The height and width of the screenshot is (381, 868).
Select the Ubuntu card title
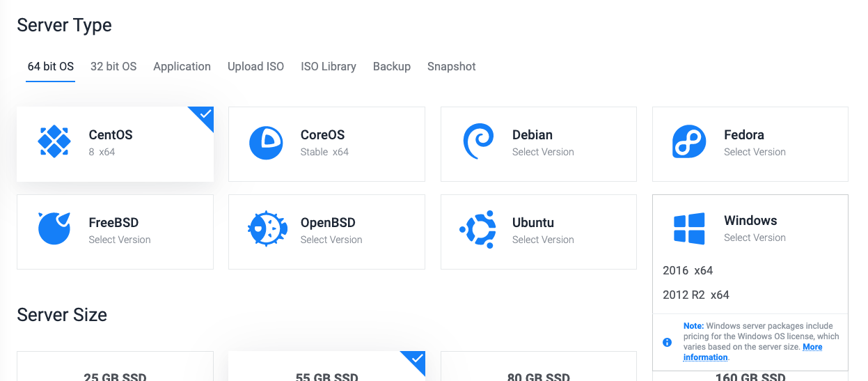point(533,223)
